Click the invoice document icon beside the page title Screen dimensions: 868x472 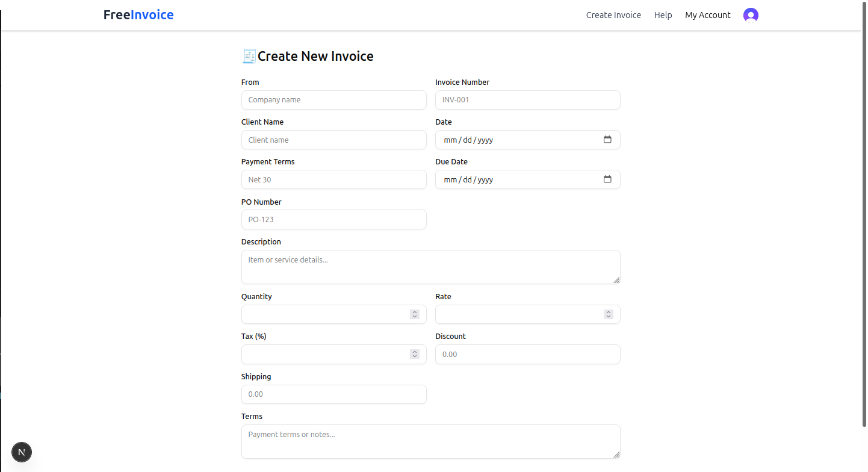[249, 55]
